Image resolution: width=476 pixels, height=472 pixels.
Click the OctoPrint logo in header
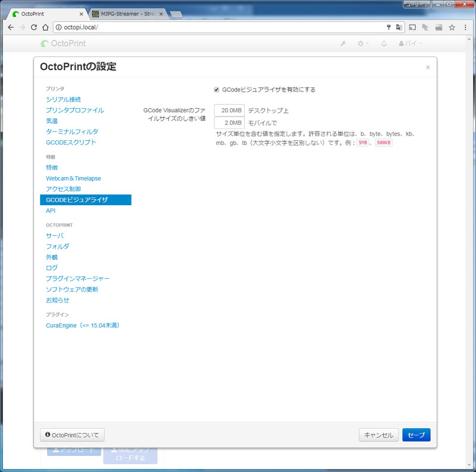[63, 43]
